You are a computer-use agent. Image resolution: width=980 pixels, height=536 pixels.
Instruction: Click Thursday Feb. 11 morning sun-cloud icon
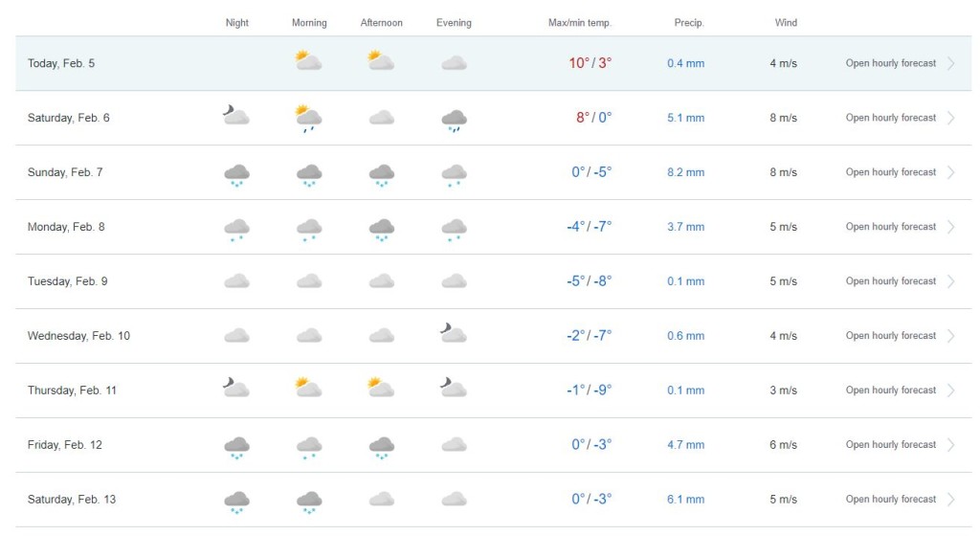click(308, 389)
